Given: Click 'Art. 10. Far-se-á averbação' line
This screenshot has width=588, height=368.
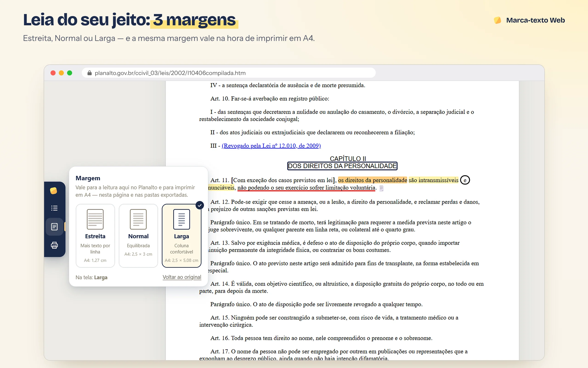Looking at the screenshot, I should tap(270, 99).
